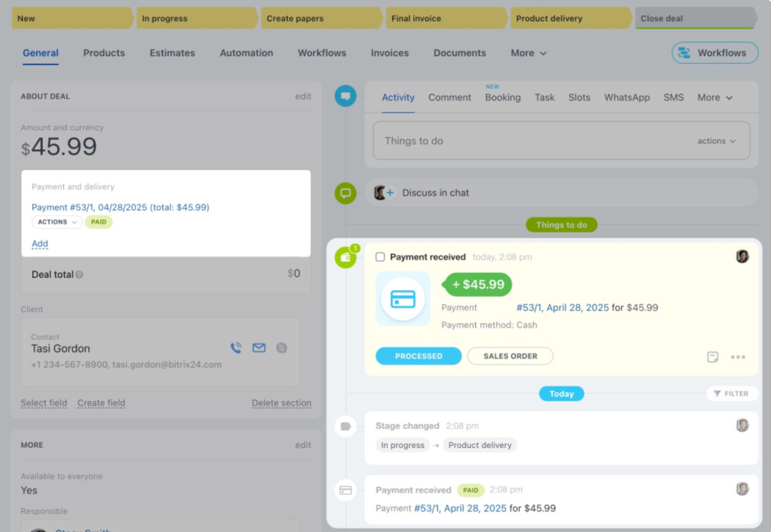771x532 pixels.
Task: Click the credit card payment thumbnail icon
Action: [x=402, y=298]
